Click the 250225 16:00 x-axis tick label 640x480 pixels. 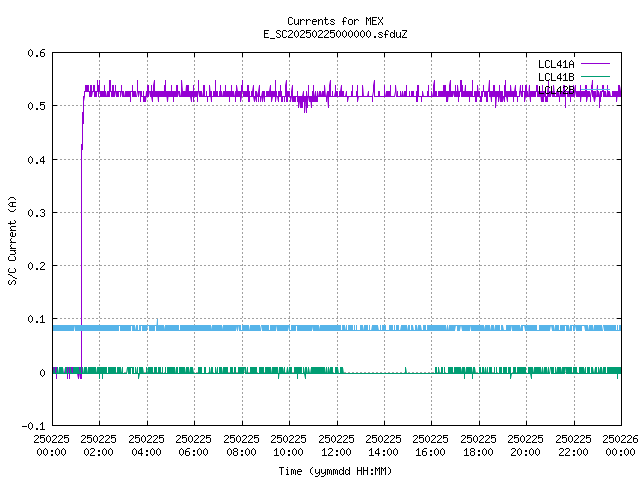[x=430, y=445]
